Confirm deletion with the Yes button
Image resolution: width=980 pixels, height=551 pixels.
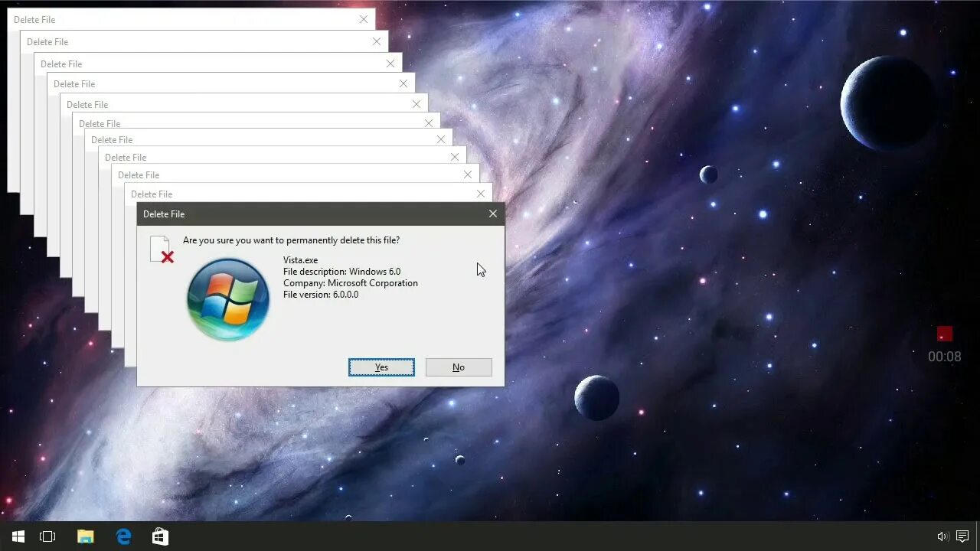tap(381, 367)
